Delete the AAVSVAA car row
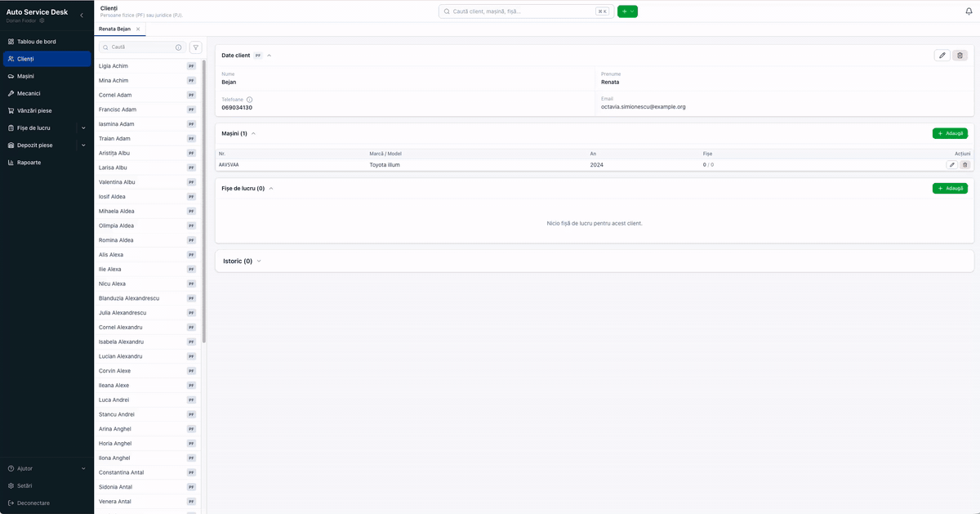The width and height of the screenshot is (980, 514). (x=964, y=165)
